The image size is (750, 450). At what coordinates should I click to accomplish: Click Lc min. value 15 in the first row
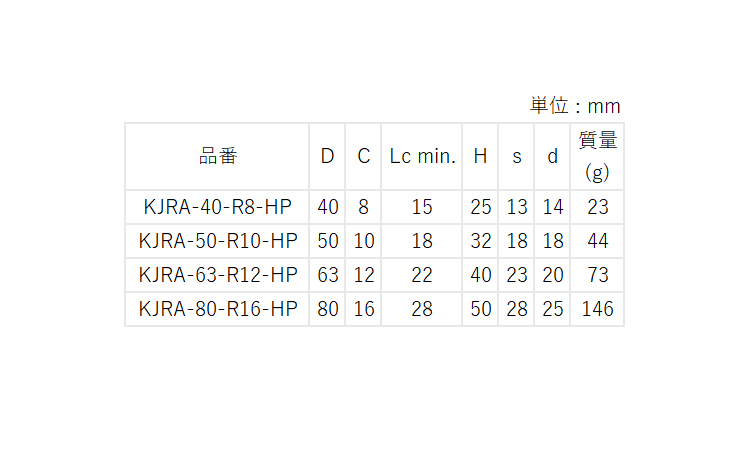click(422, 207)
